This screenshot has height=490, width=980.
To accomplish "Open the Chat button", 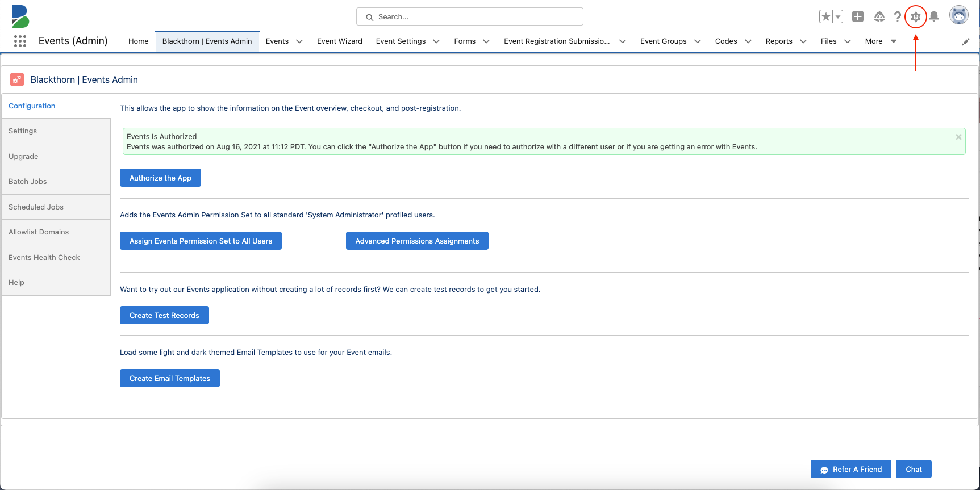I will click(914, 469).
